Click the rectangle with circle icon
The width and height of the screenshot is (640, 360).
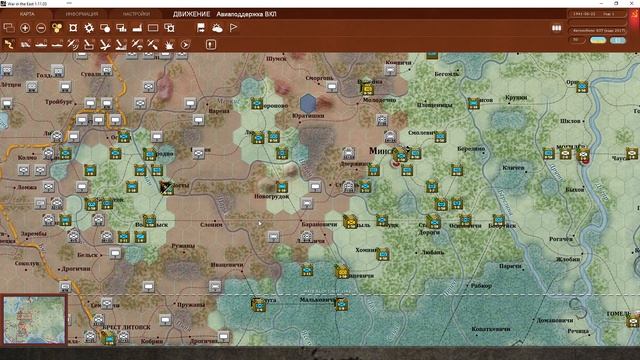pyautogui.click(x=105, y=28)
